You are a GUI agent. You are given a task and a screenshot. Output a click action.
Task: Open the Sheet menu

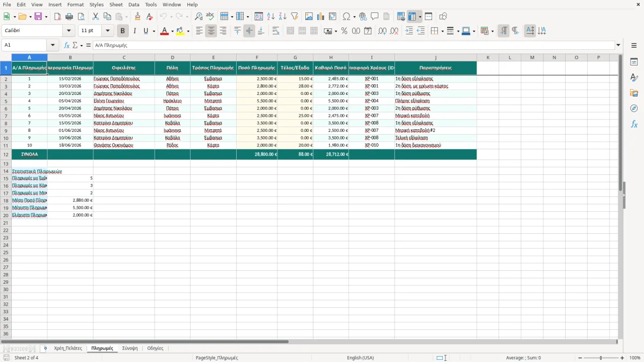[x=116, y=4]
